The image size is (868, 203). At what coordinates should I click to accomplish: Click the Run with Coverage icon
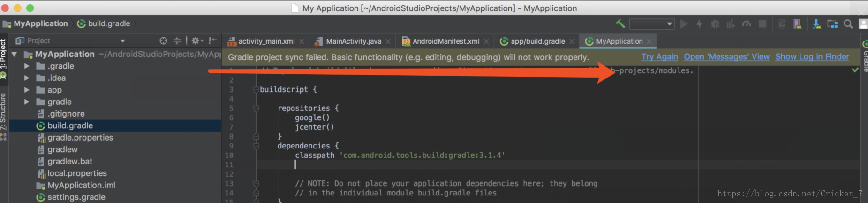tap(731, 23)
